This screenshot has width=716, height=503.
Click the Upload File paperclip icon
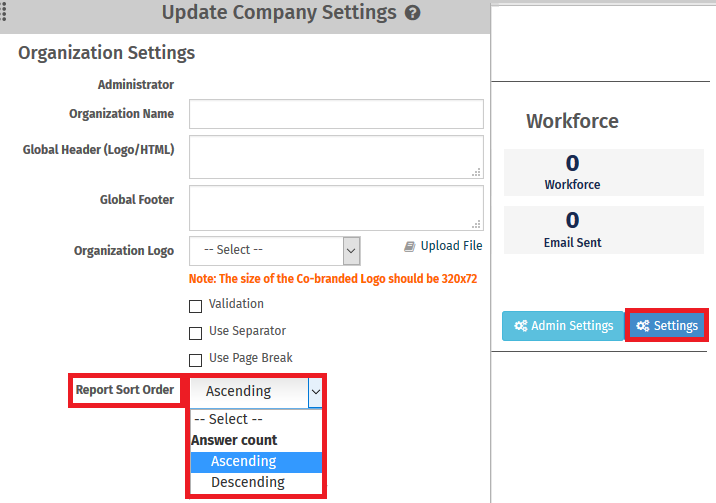410,246
